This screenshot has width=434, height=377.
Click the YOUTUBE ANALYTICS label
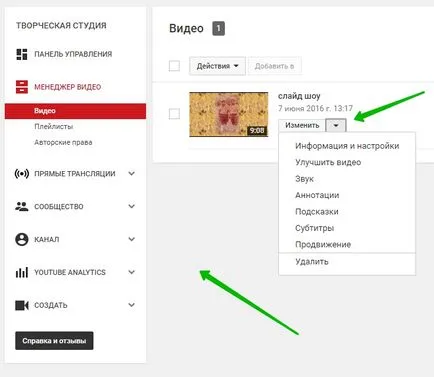point(70,272)
